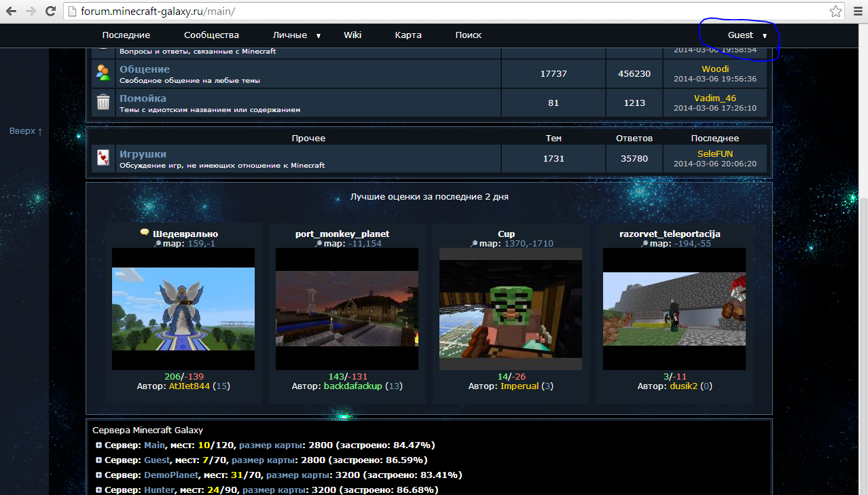Open map coordinates 159,-1 link

click(x=202, y=243)
